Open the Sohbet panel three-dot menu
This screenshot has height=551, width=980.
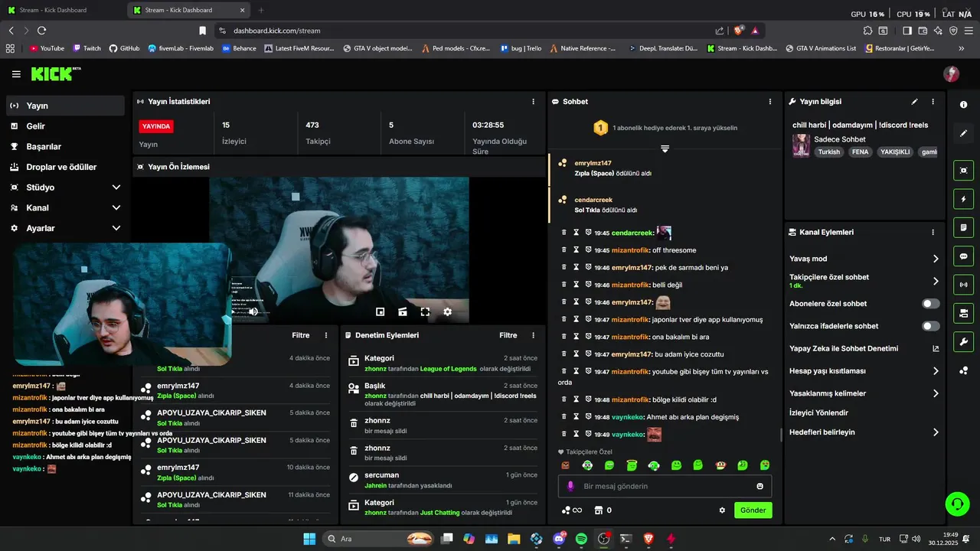[x=770, y=101]
